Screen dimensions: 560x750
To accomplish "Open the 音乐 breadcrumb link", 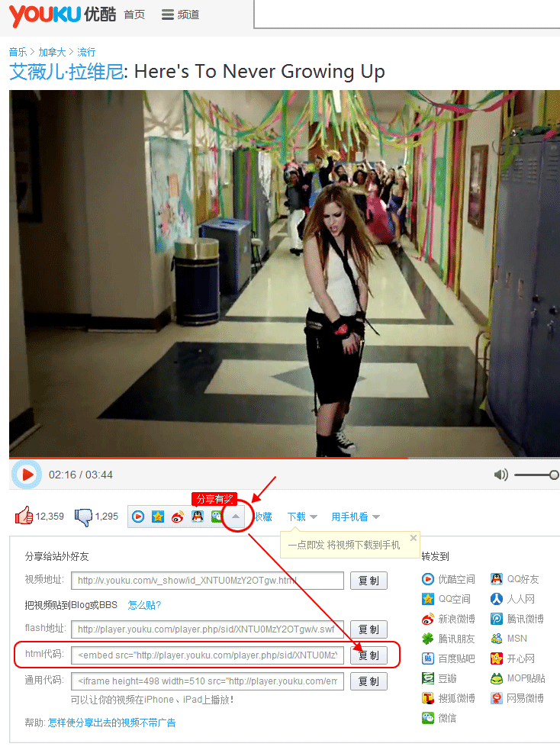I will click(18, 52).
